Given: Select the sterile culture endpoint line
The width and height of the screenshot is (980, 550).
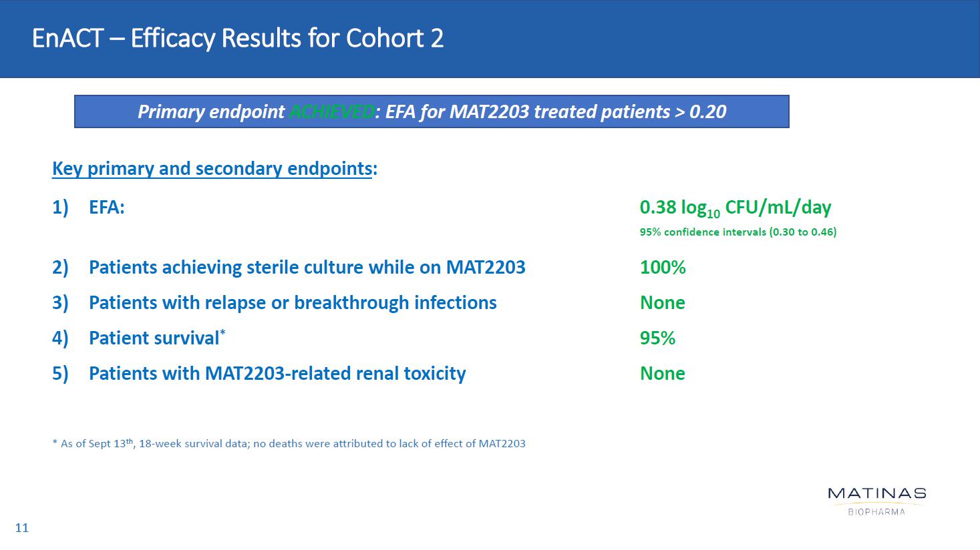Looking at the screenshot, I should 307,268.
